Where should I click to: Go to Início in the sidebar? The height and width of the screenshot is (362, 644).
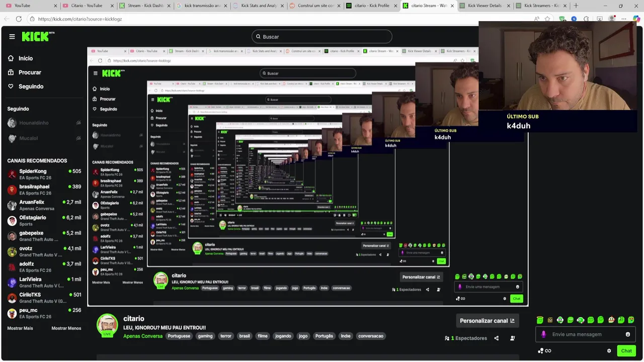pos(20,58)
